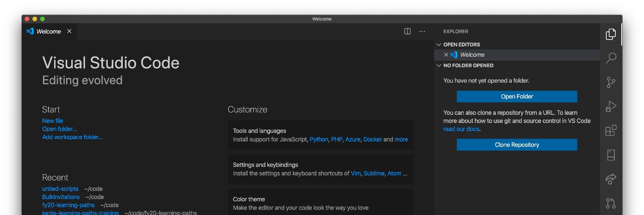Click 'You have not yet opened a folder.' text
Screen dimensions: 644x215
(486, 80)
